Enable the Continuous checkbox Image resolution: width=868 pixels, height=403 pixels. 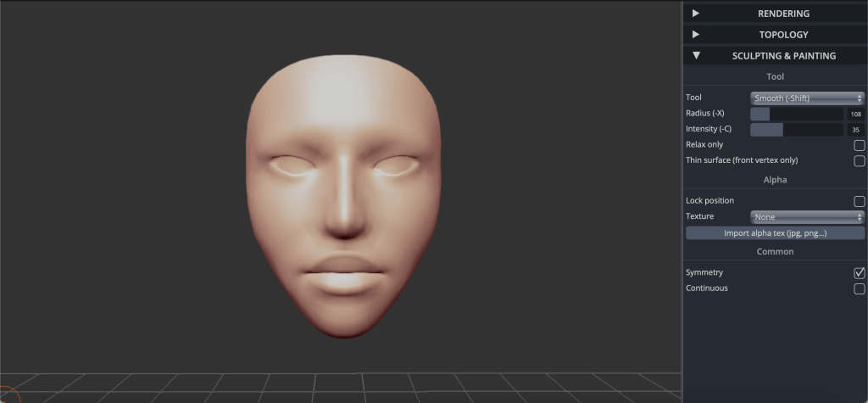click(859, 288)
